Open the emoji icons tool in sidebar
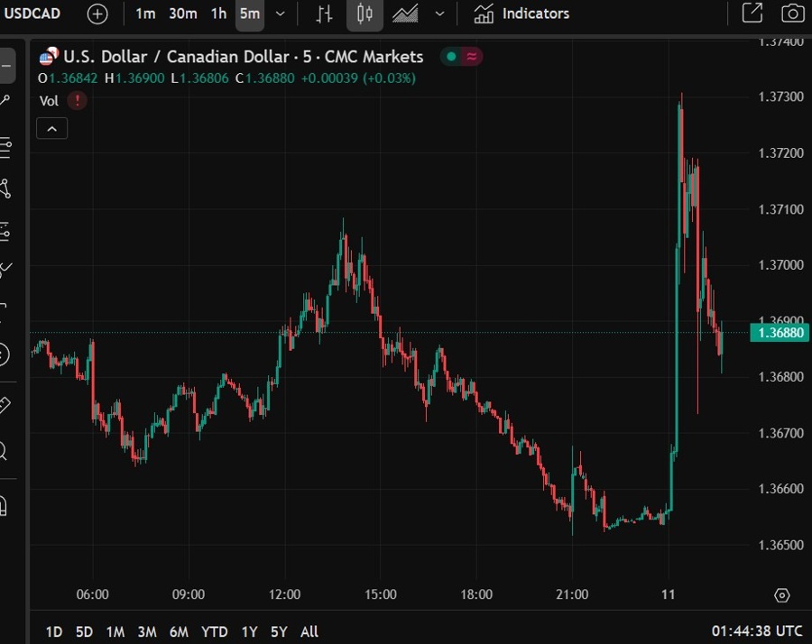Screen dimensions: 812x644 (3, 354)
